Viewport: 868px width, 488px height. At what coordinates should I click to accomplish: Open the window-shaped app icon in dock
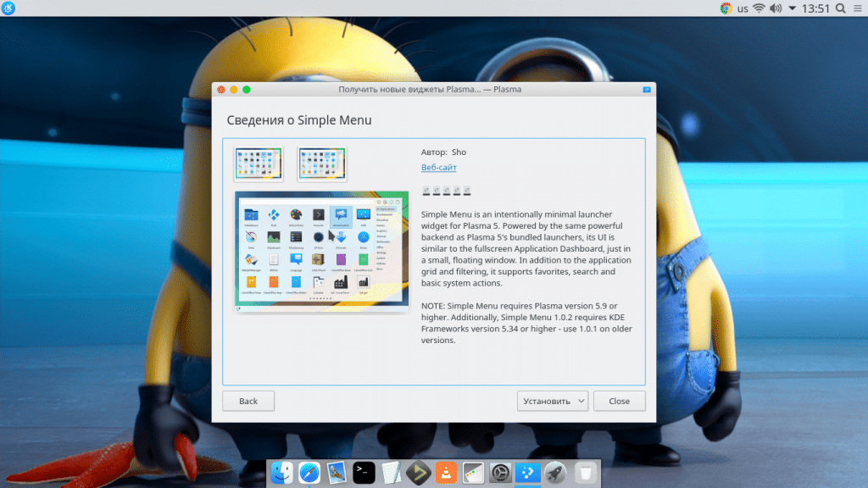473,473
